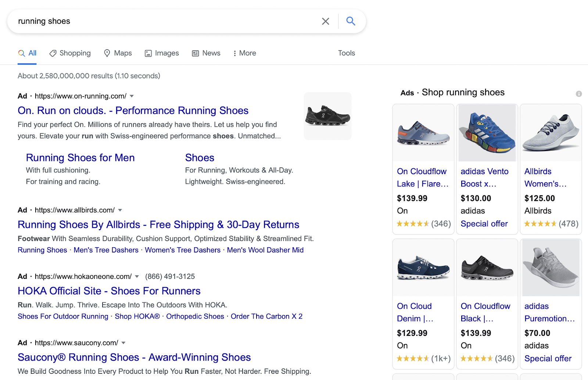Click the blue adidas Vento Boost shoe image

coord(487,133)
